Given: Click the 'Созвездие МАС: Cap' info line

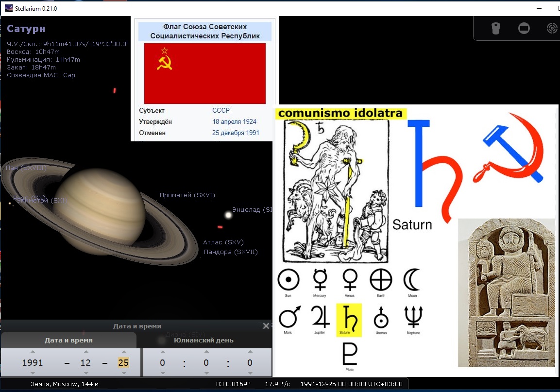Looking at the screenshot, I should 41,75.
